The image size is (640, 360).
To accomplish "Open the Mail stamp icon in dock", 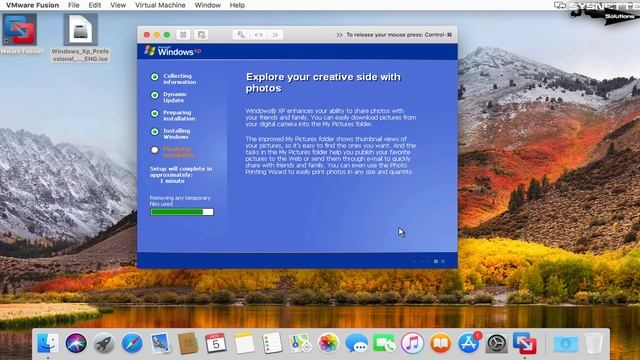I will (160, 343).
